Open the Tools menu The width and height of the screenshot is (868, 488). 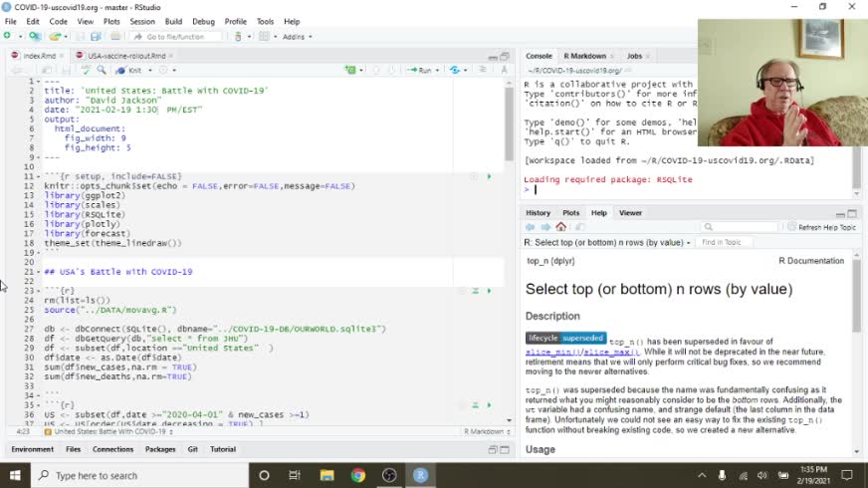(265, 22)
